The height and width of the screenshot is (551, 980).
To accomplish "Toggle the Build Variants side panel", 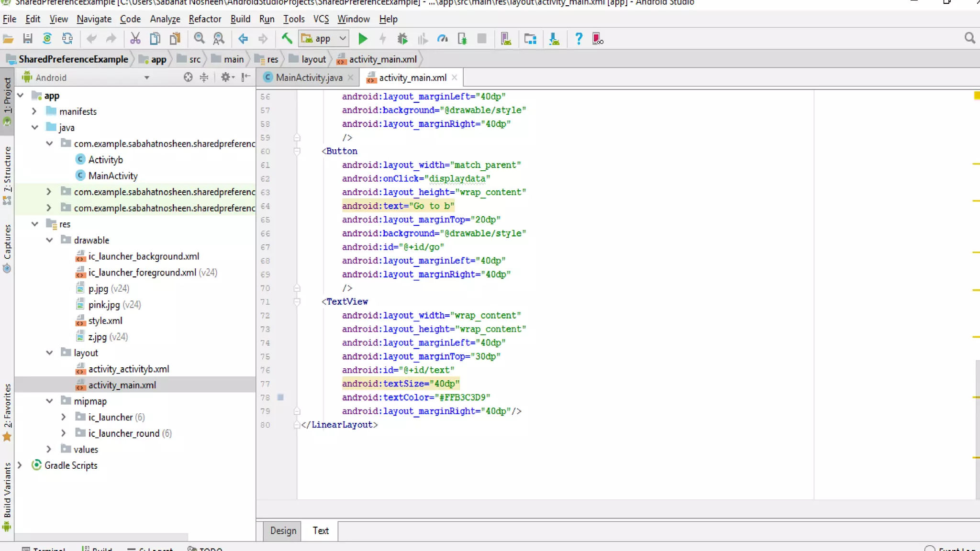I will click(x=7, y=490).
